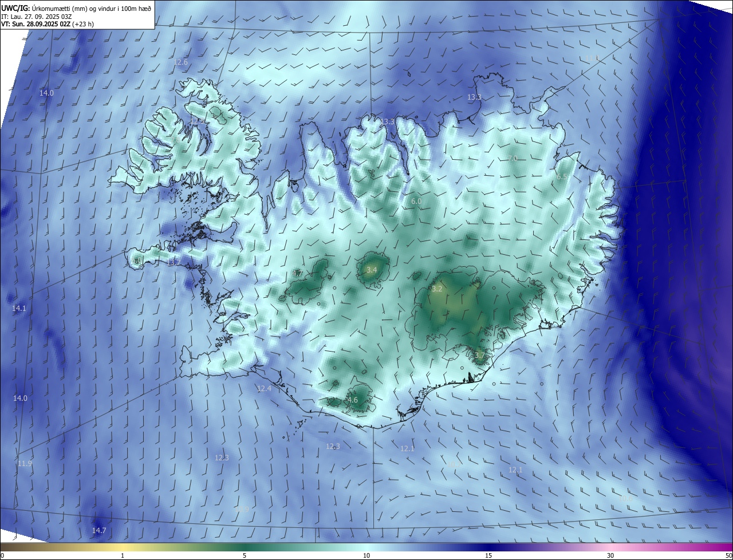Select the 11.9 value label
This screenshot has width=733, height=560.
(25, 463)
